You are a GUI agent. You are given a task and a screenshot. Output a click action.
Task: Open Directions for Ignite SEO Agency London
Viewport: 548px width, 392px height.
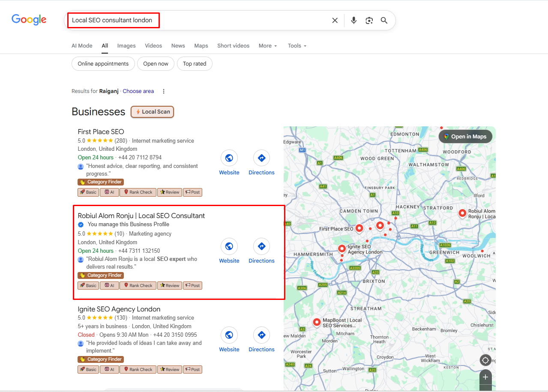261,335
